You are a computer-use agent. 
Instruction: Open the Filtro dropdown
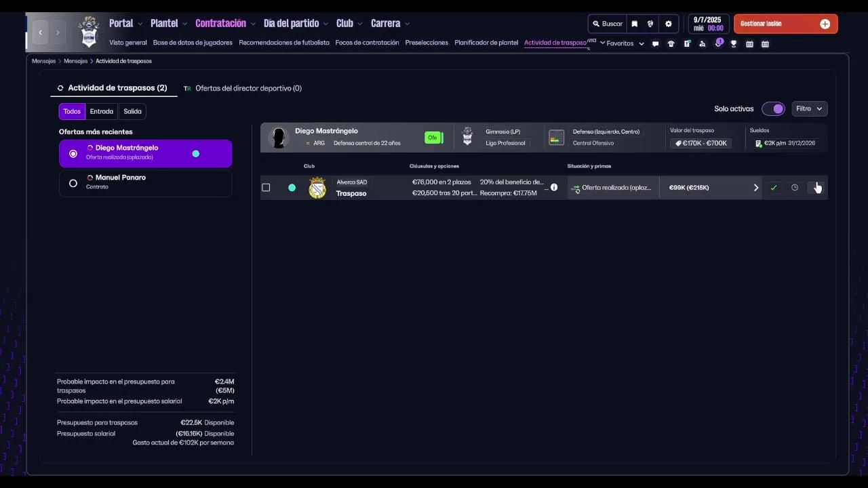coord(810,108)
